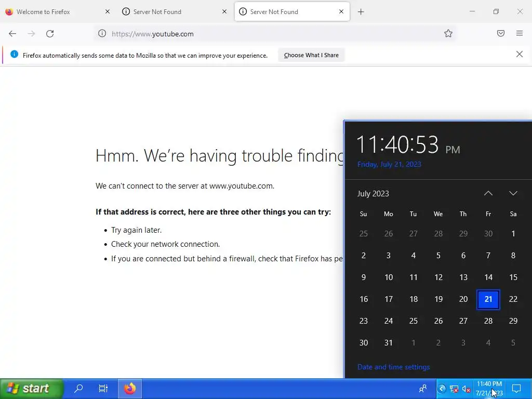Click Choose What I Share button
The width and height of the screenshot is (532, 399).
tap(311, 55)
